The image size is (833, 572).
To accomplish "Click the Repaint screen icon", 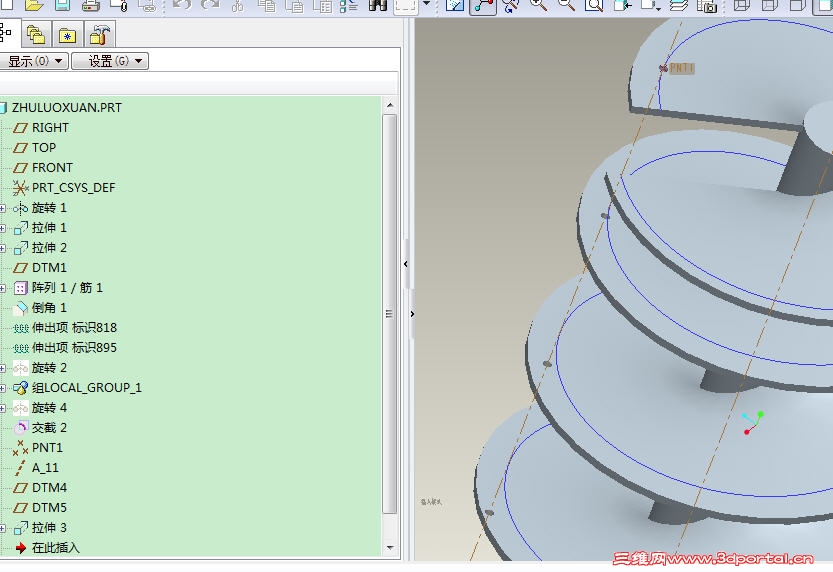I will click(455, 5).
